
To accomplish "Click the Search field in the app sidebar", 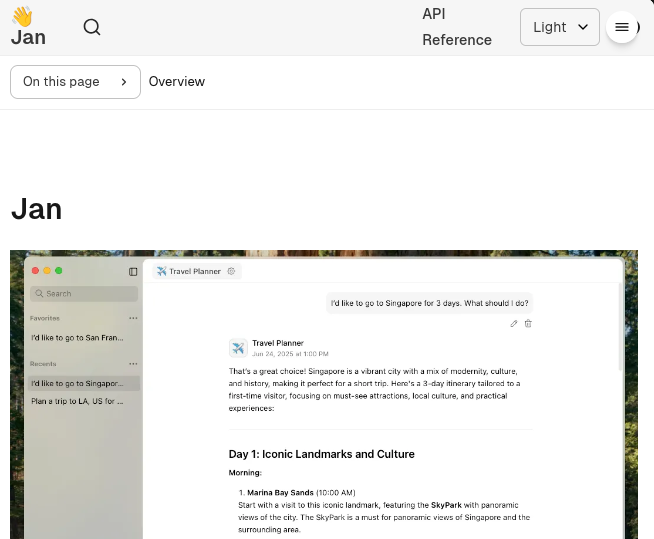I will point(84,294).
